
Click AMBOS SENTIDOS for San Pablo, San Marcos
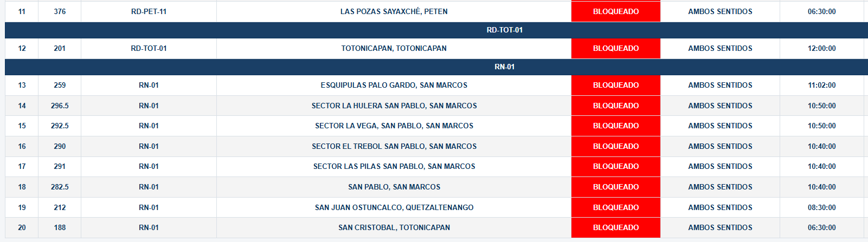tap(720, 187)
